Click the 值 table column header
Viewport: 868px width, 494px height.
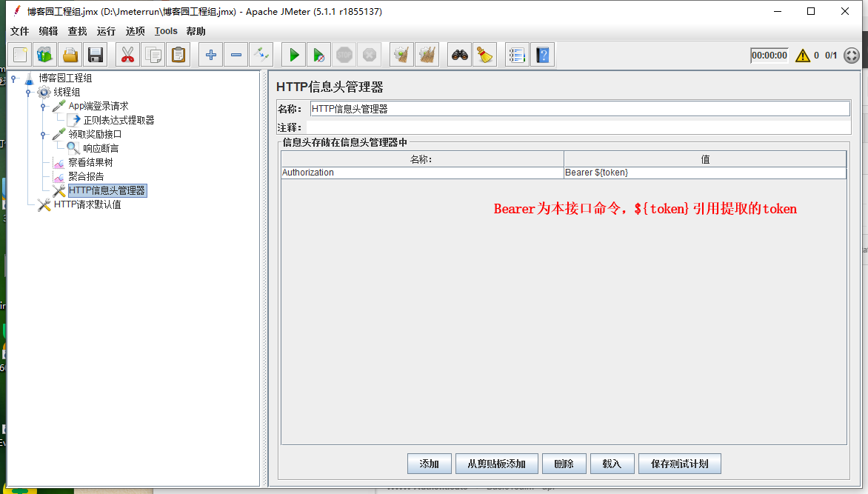(705, 159)
